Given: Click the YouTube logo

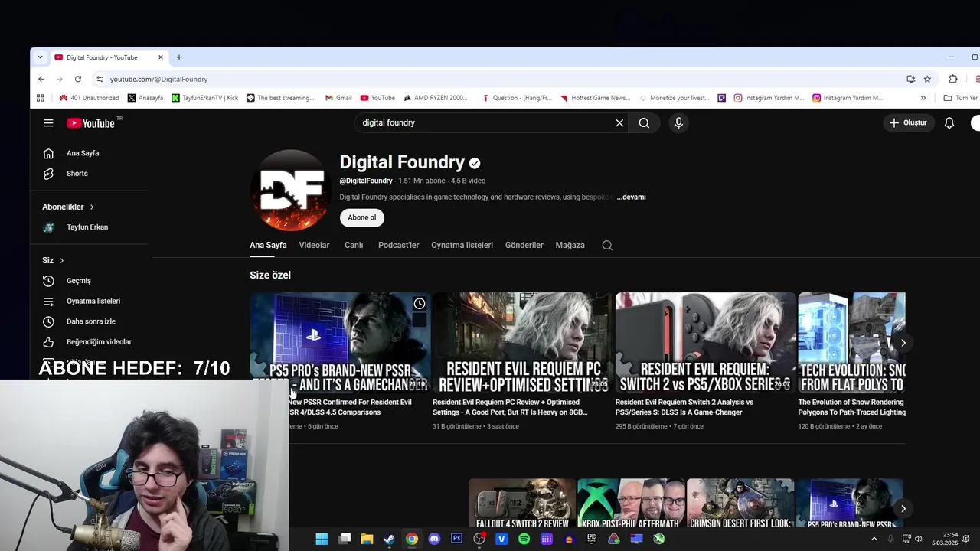Looking at the screenshot, I should [x=90, y=123].
